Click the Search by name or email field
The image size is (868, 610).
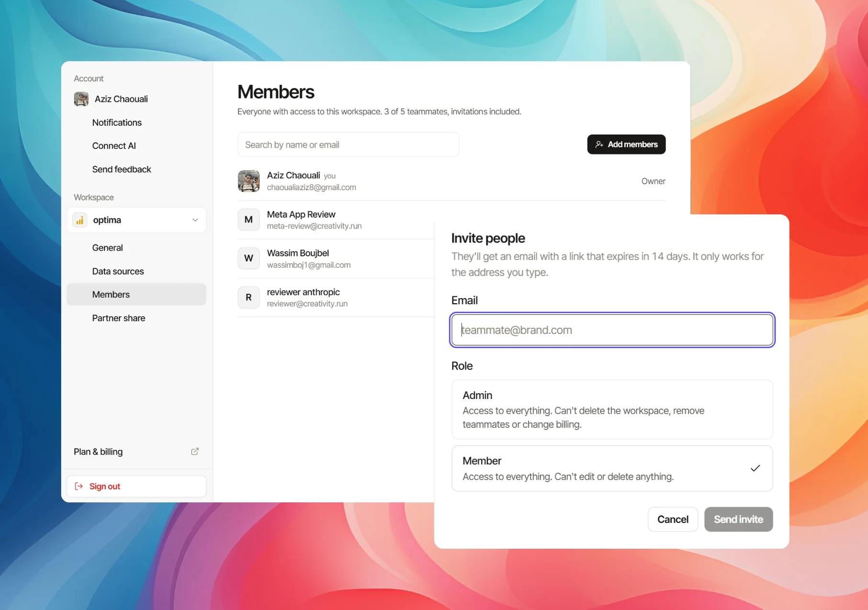[348, 144]
